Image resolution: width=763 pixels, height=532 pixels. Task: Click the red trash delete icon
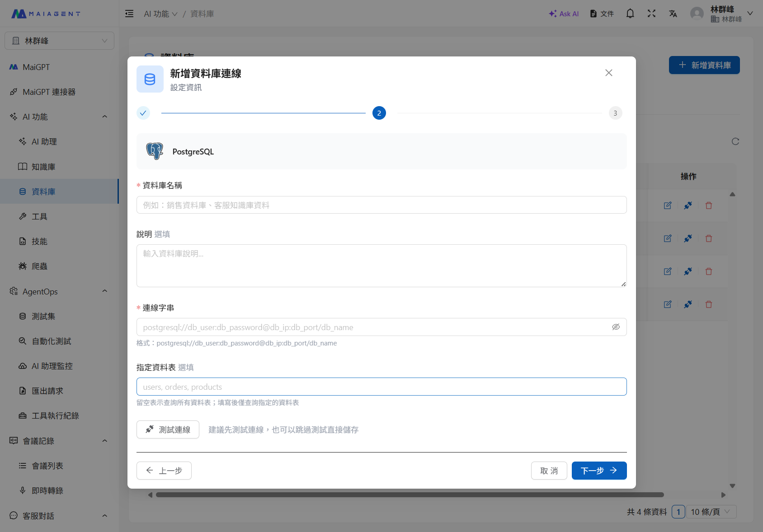click(x=708, y=205)
